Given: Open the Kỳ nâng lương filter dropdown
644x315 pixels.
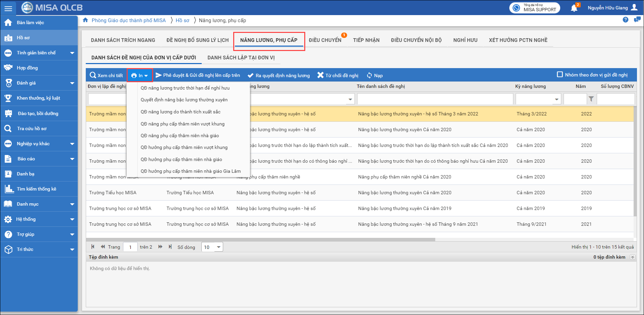Looking at the screenshot, I should (556, 99).
